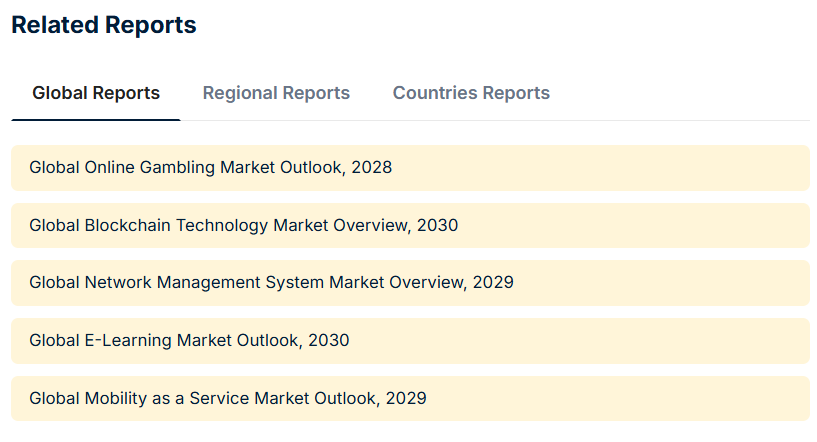817x442 pixels.
Task: Open the Regional Reports tab
Action: click(276, 93)
